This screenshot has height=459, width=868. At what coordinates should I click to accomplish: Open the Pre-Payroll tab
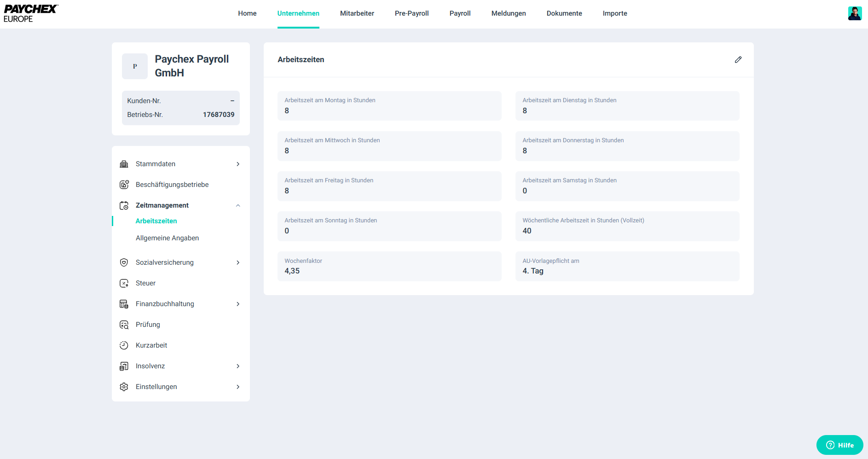(x=411, y=13)
